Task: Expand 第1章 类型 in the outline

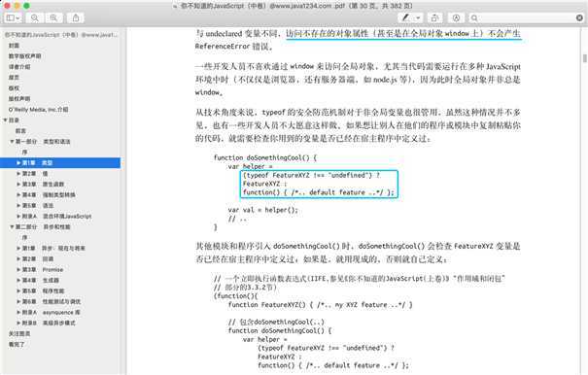Action: click(x=18, y=163)
